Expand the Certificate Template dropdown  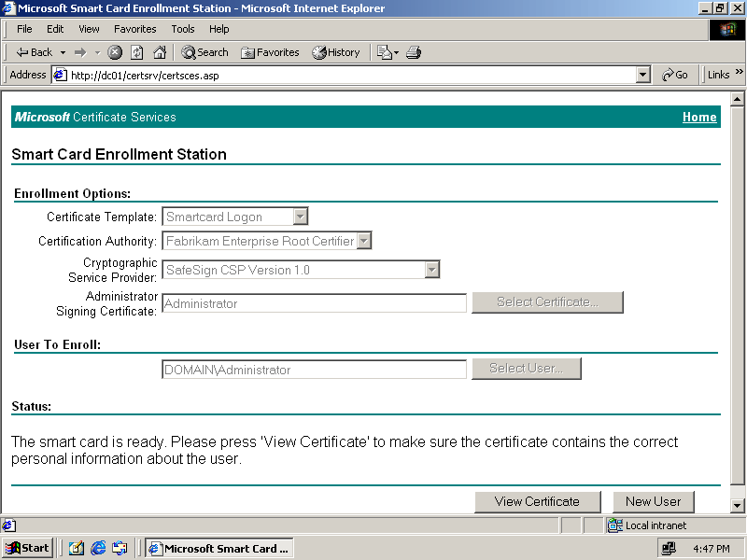[300, 217]
